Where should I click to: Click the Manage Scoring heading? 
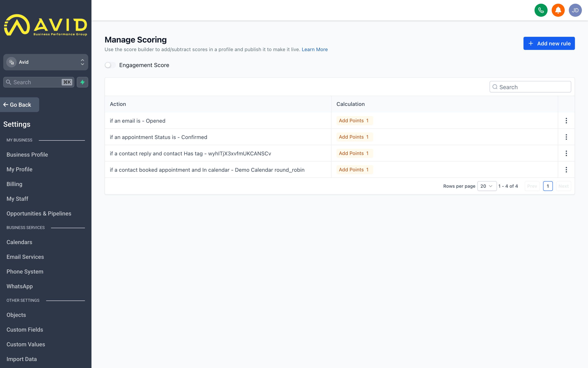pos(136,39)
